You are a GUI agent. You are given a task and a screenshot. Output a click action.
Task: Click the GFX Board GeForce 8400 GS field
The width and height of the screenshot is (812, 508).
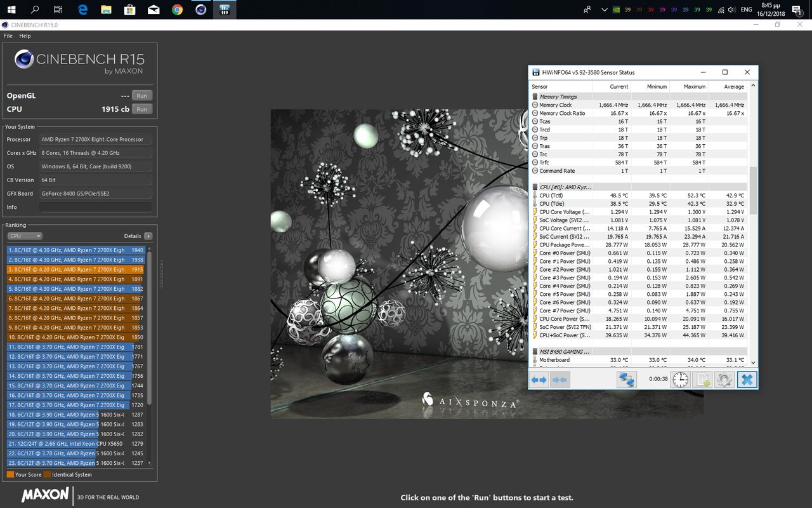click(95, 194)
